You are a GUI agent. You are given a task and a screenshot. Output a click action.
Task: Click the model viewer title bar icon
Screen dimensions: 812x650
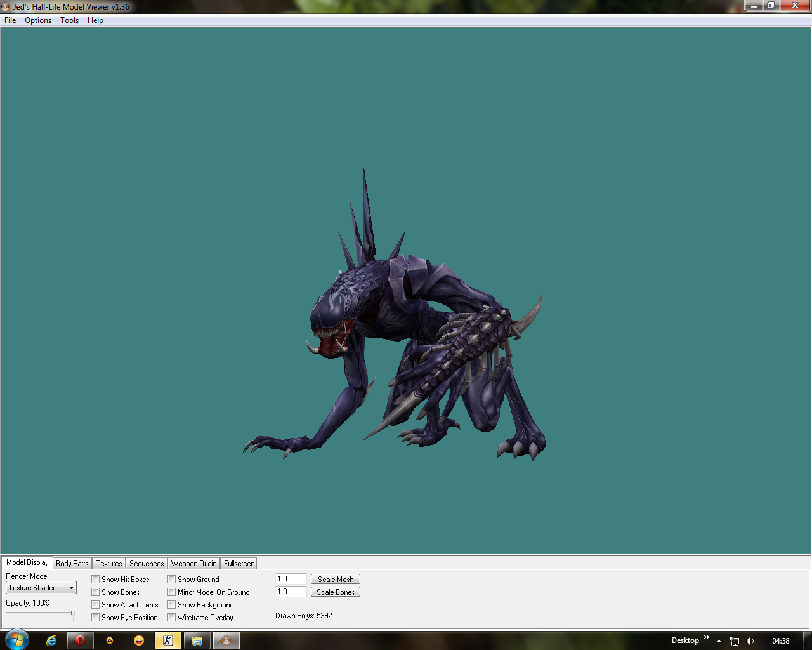[6, 6]
